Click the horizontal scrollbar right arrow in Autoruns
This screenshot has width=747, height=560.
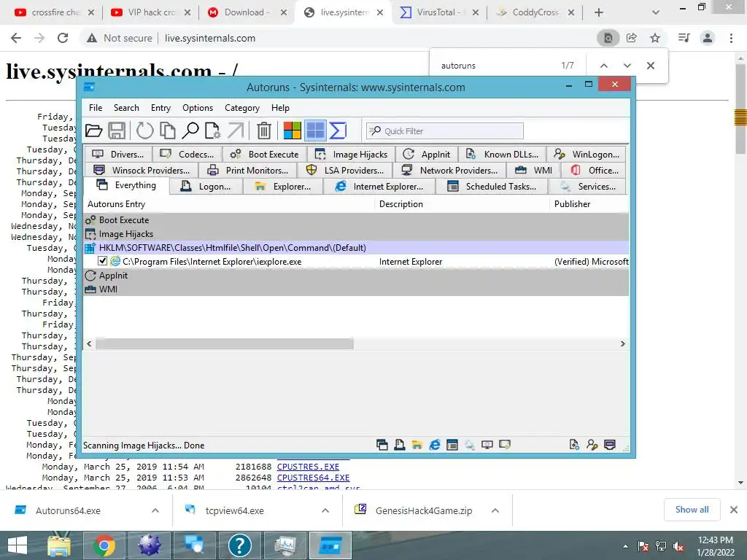tap(623, 344)
